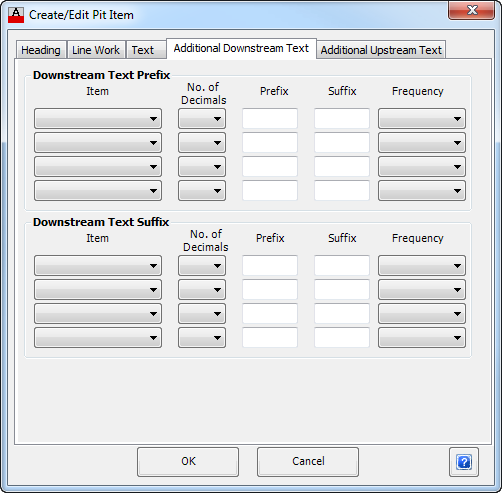Click first Prefix field in Downstream Text Prefix

pyautogui.click(x=270, y=118)
